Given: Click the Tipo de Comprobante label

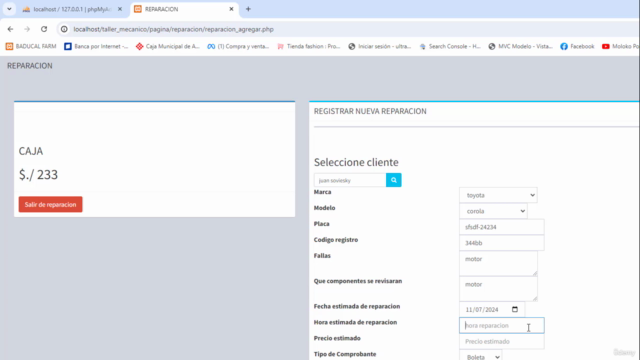Looking at the screenshot, I should pos(345,354).
